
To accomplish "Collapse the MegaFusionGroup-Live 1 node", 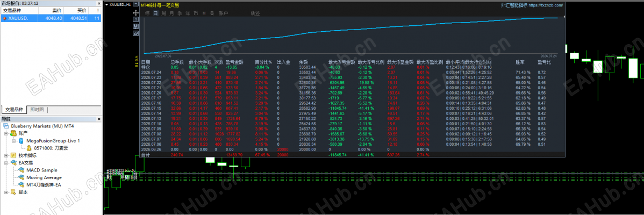I will (x=13, y=141).
